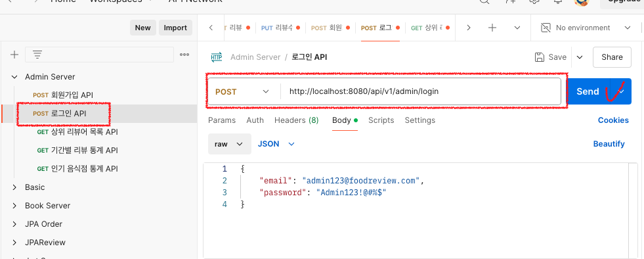
Task: Open the Save options dropdown arrow
Action: (580, 57)
